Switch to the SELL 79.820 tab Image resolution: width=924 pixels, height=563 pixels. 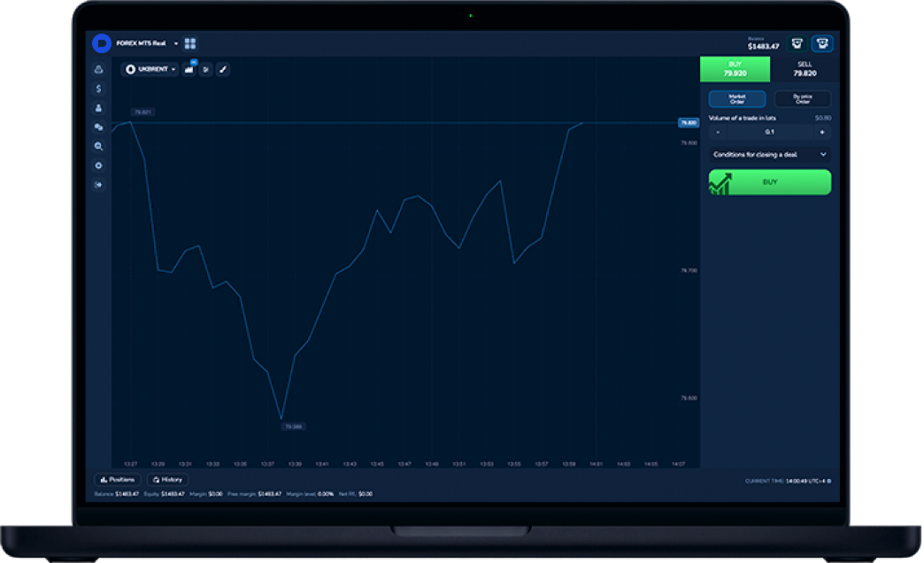click(x=805, y=69)
